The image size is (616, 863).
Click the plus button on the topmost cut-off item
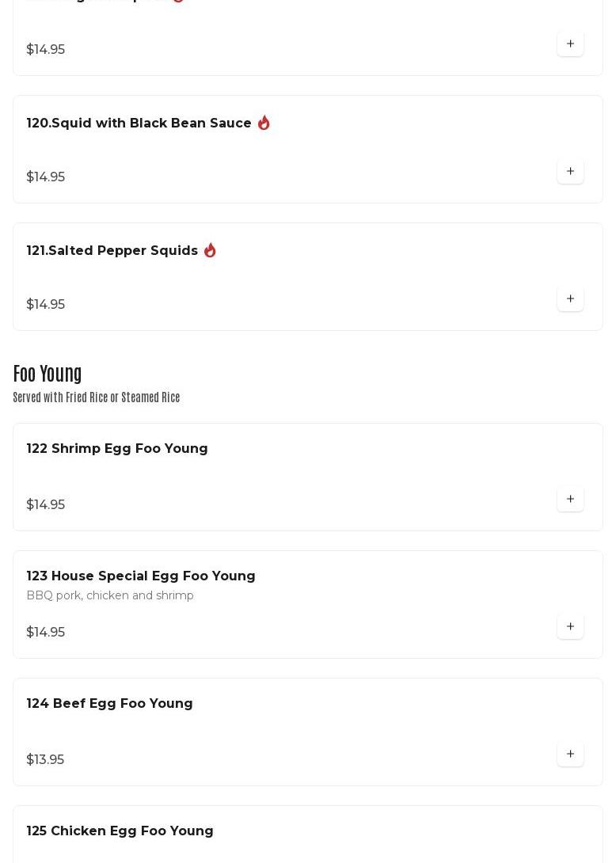570,44
